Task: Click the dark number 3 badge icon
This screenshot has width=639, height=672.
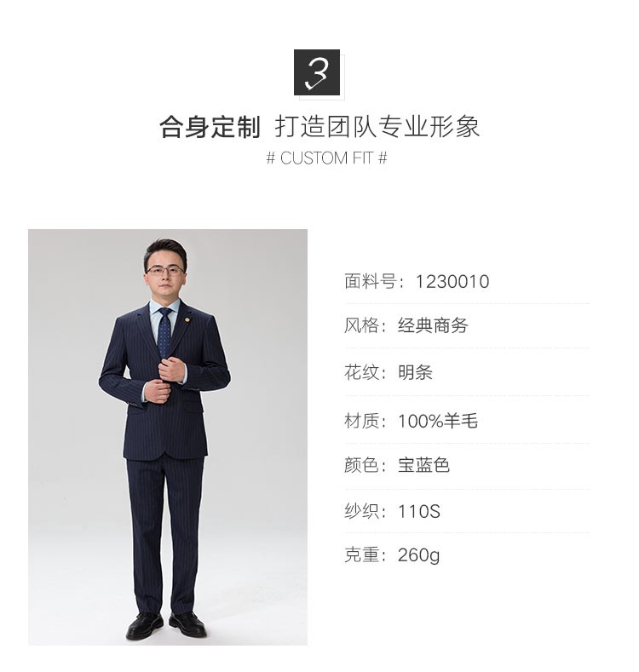Action: click(x=317, y=72)
